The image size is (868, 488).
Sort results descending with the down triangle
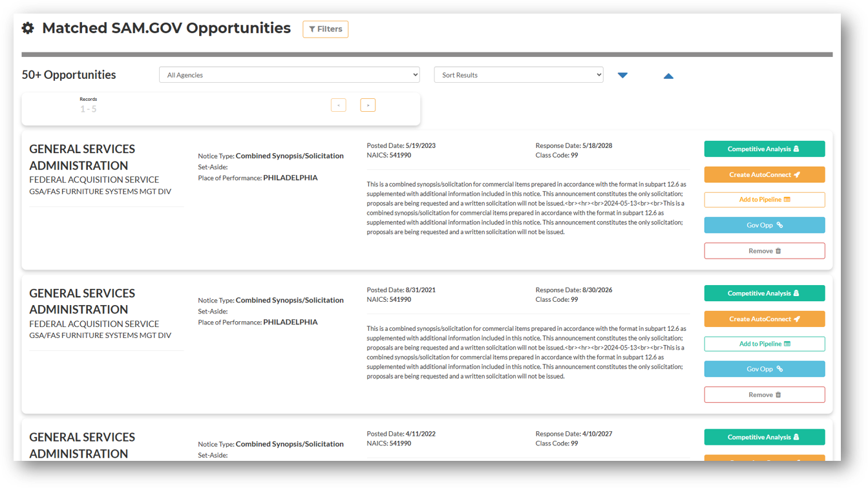622,76
